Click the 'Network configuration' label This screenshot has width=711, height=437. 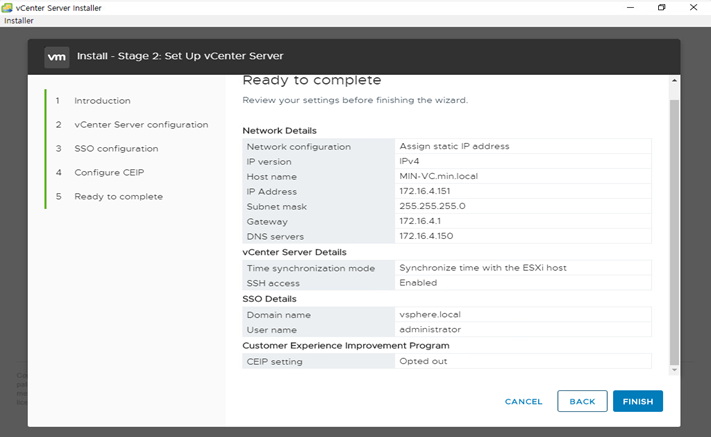point(299,147)
